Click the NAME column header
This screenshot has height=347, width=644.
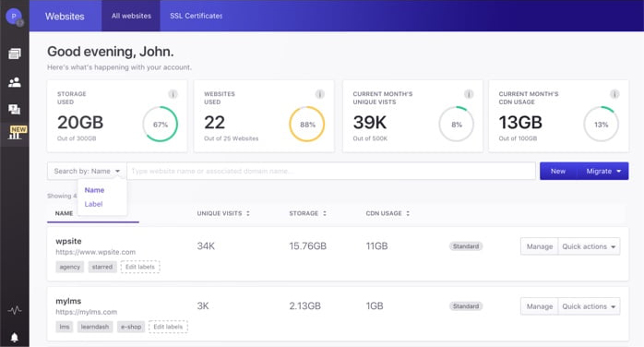[64, 213]
